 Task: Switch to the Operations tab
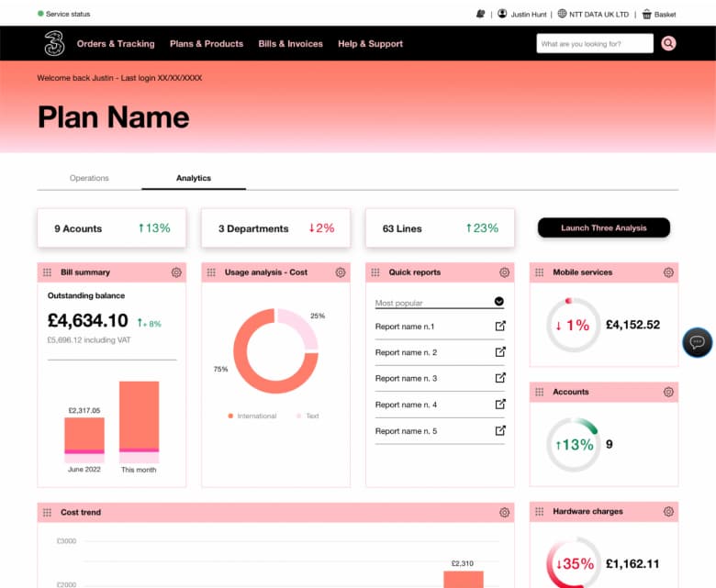point(89,178)
